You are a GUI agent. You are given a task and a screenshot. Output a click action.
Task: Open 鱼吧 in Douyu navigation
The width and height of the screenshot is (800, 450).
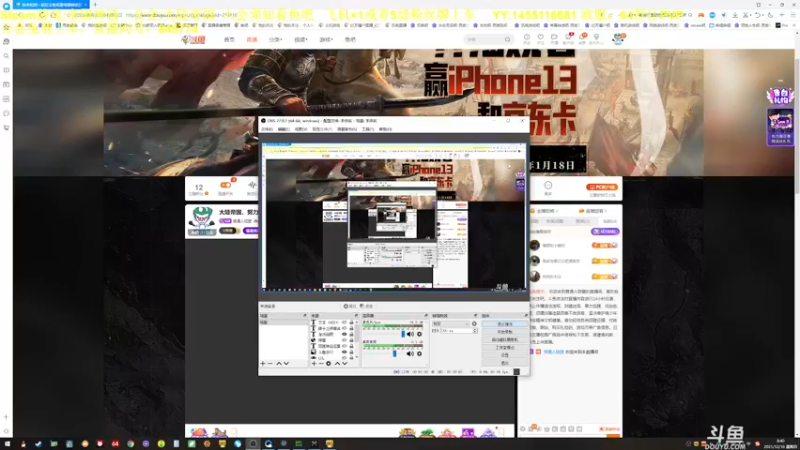[x=350, y=39]
